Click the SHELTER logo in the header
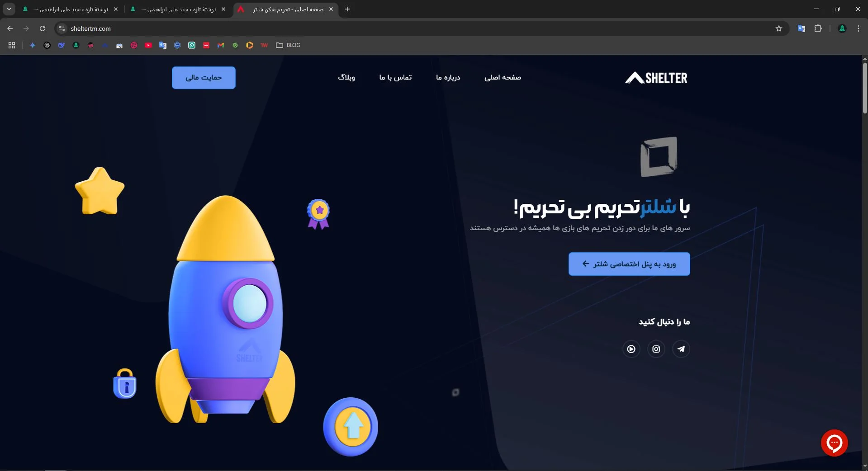This screenshot has width=868, height=471. tap(656, 78)
